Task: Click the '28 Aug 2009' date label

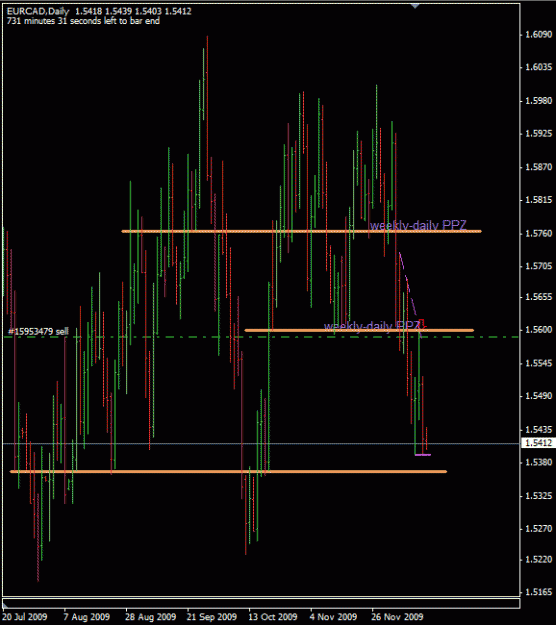Action: pos(151,617)
